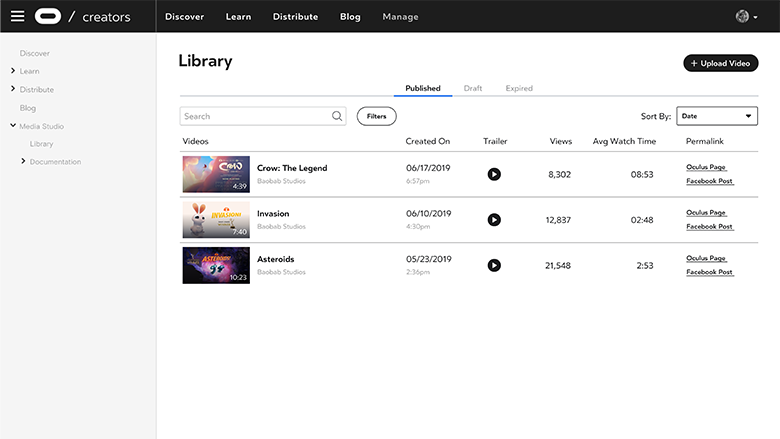Switch to the Expired tab
Screen dimensions: 780x439
(x=519, y=88)
